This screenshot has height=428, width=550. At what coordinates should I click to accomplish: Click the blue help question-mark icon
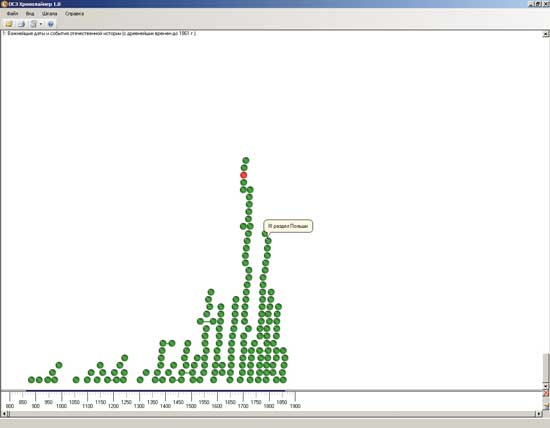coord(51,24)
